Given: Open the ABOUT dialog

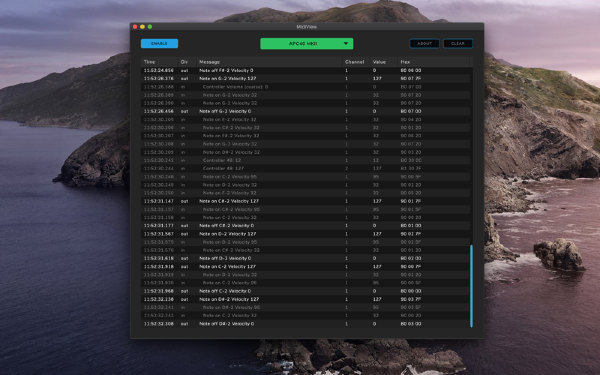Looking at the screenshot, I should [x=424, y=44].
